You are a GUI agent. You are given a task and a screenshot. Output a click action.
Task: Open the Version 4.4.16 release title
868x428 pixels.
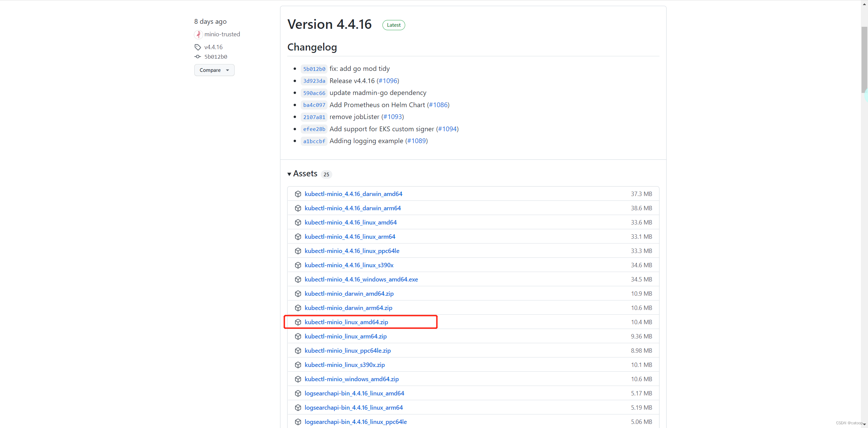click(x=329, y=24)
